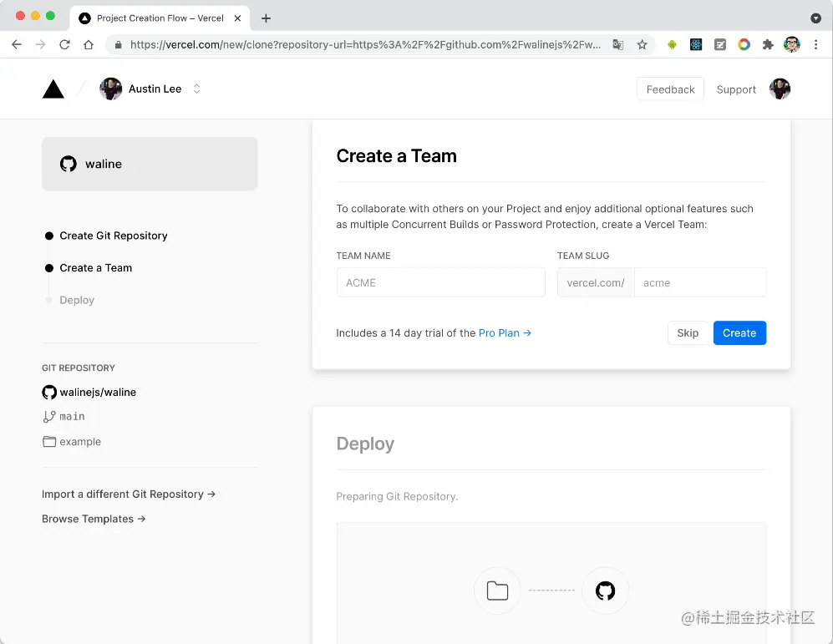This screenshot has height=644, width=833.
Task: Open the Austin Lee scope switcher chevrons
Action: click(x=196, y=89)
